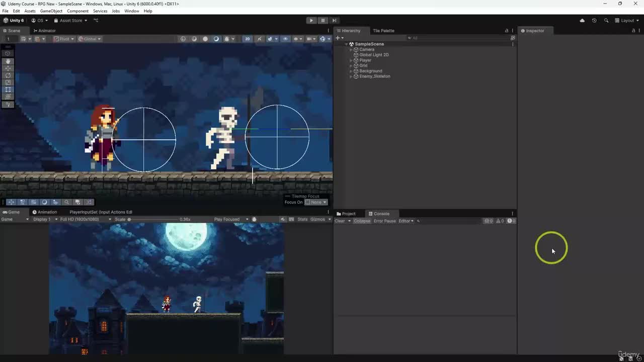Toggle Error Pause in the Console
This screenshot has width=644, height=362.
pyautogui.click(x=384, y=221)
